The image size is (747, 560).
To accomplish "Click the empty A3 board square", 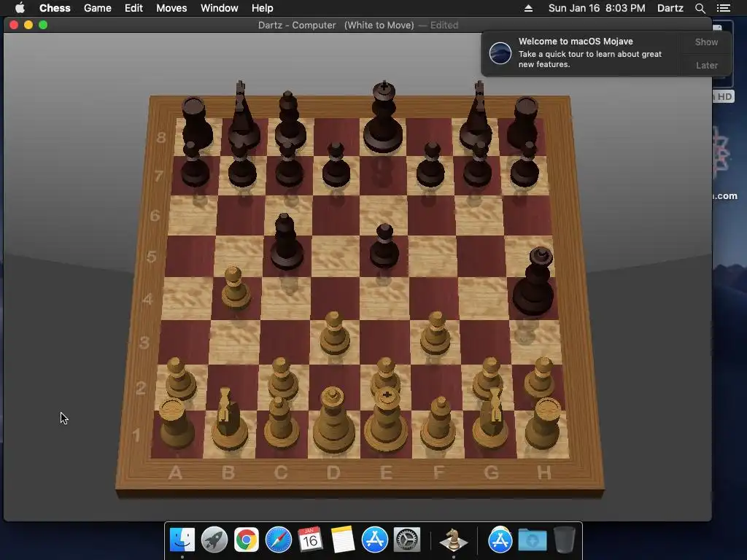I will click(x=184, y=342).
